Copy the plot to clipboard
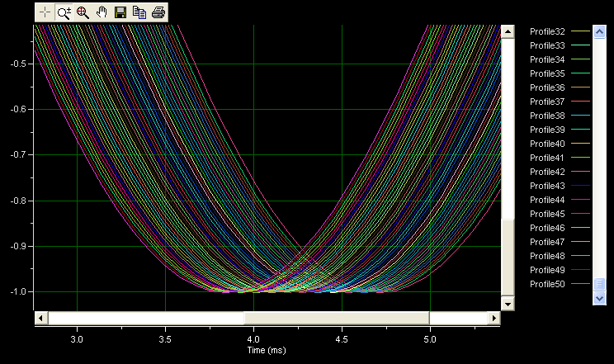Image resolution: width=614 pixels, height=364 pixels. pyautogui.click(x=139, y=12)
